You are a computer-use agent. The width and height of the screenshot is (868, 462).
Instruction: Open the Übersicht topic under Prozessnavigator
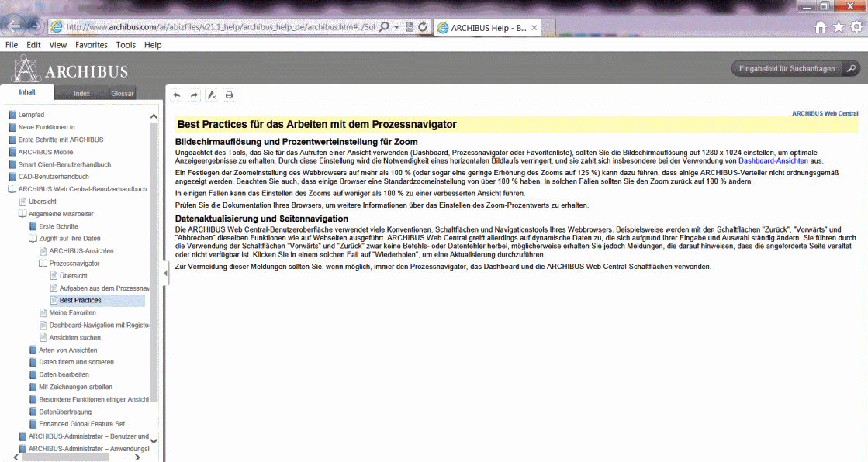(x=73, y=276)
